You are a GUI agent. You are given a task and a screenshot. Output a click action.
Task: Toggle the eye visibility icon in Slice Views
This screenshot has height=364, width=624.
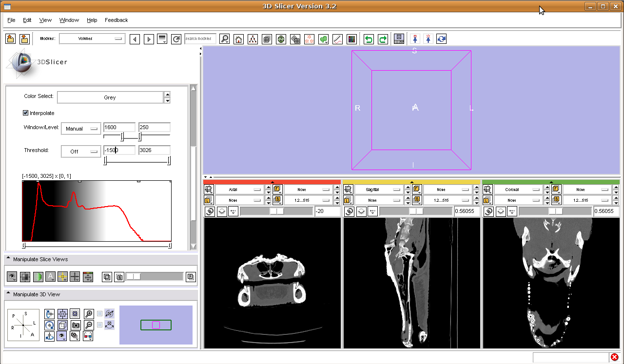12,277
